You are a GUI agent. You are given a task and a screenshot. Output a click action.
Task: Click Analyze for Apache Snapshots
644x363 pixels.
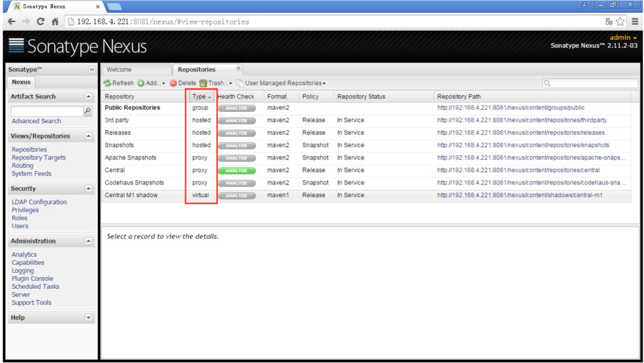tap(237, 158)
